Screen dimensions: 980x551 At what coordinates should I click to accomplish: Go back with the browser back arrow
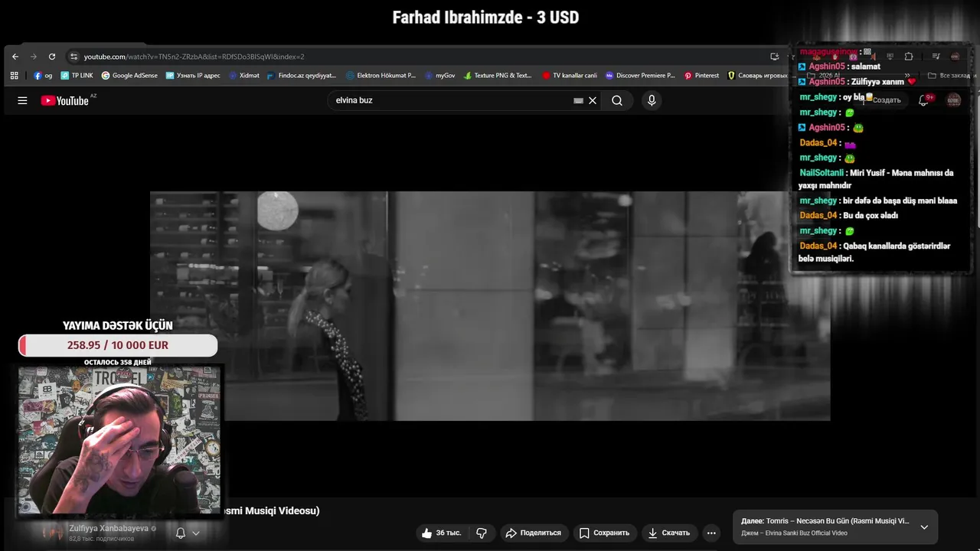click(15, 57)
